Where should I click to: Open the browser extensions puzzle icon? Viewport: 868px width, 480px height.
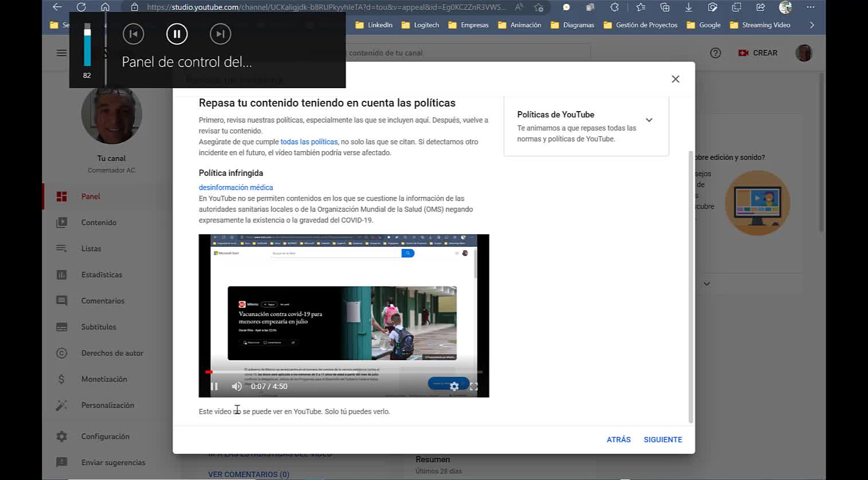615,7
